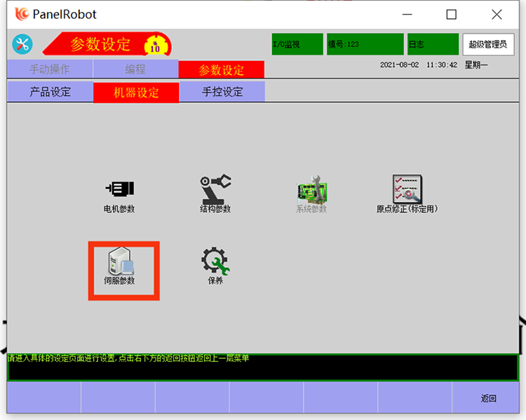Click the yellow speed gauge showing 10
Image resolution: width=526 pixels, height=420 pixels.
point(154,46)
